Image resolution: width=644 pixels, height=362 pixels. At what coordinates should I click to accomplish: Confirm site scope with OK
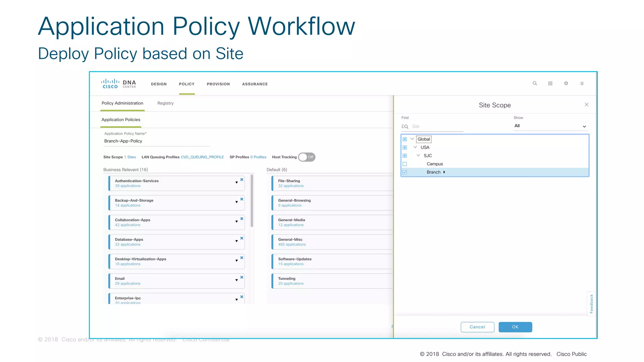[x=515, y=327]
